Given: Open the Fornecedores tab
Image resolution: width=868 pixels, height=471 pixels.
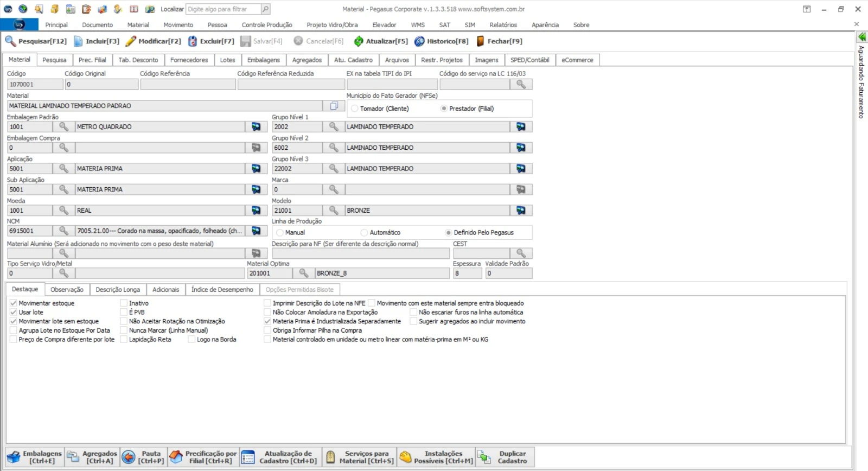Looking at the screenshot, I should click(189, 60).
